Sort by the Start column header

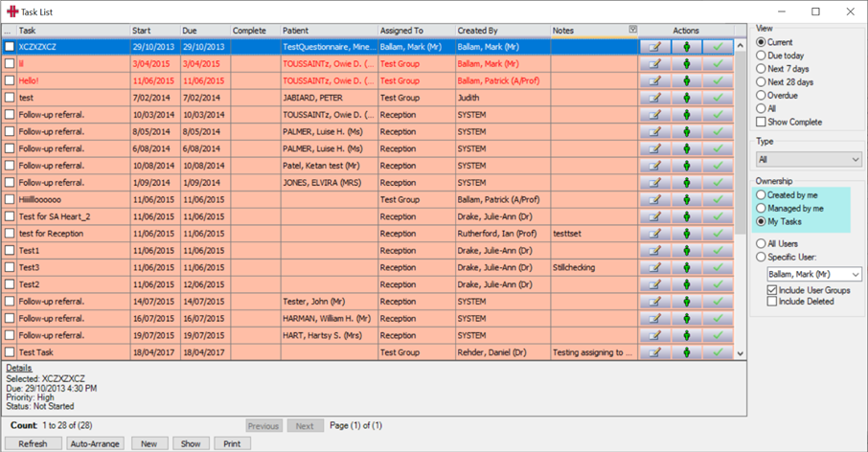pyautogui.click(x=155, y=31)
